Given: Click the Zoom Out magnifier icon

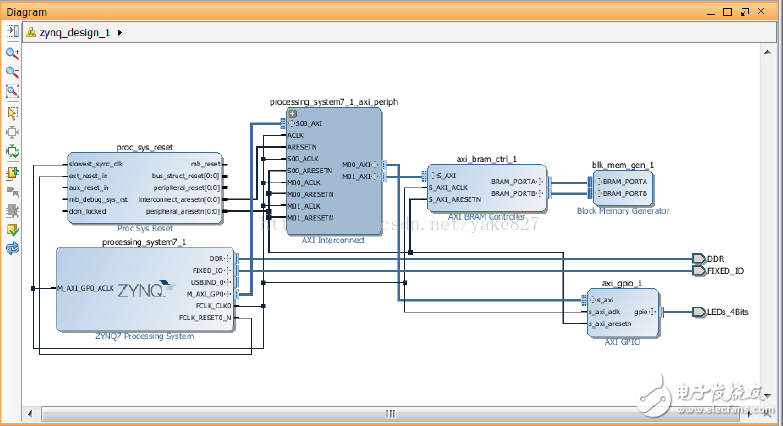Looking at the screenshot, I should tap(13, 72).
